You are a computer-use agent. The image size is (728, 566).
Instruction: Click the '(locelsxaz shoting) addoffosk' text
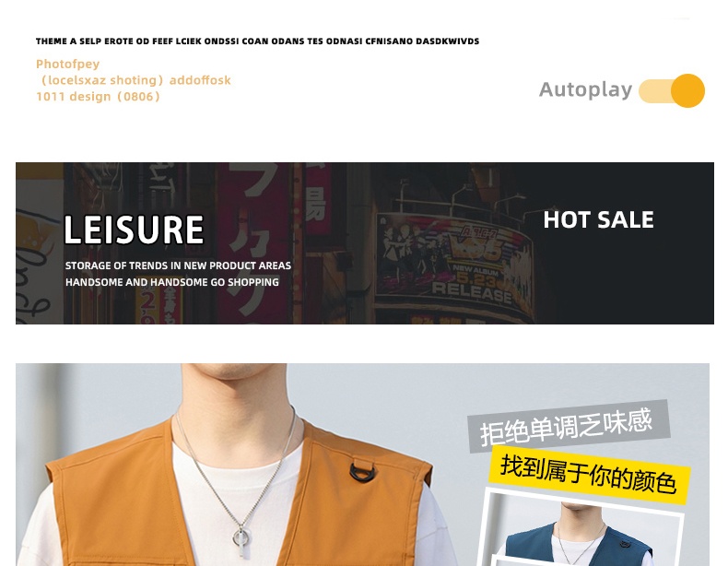click(x=135, y=80)
